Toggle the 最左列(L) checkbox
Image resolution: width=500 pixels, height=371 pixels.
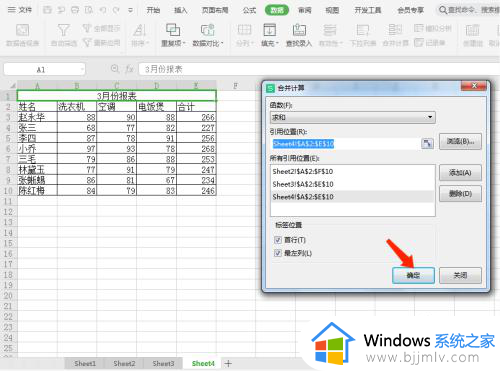(278, 253)
